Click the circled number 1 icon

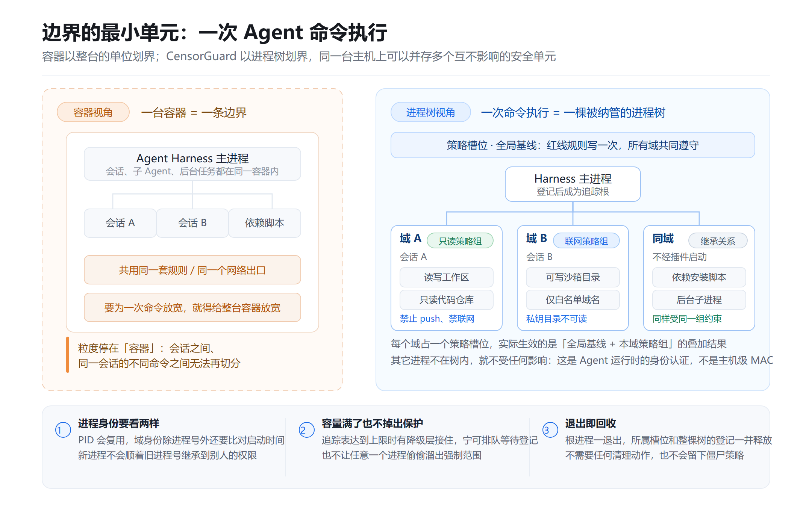(63, 430)
